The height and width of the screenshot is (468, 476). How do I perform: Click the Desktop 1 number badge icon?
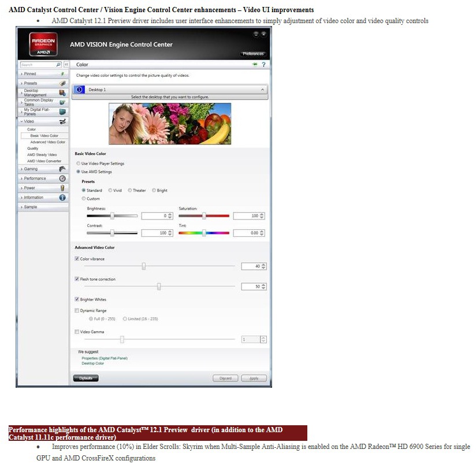pyautogui.click(x=79, y=90)
